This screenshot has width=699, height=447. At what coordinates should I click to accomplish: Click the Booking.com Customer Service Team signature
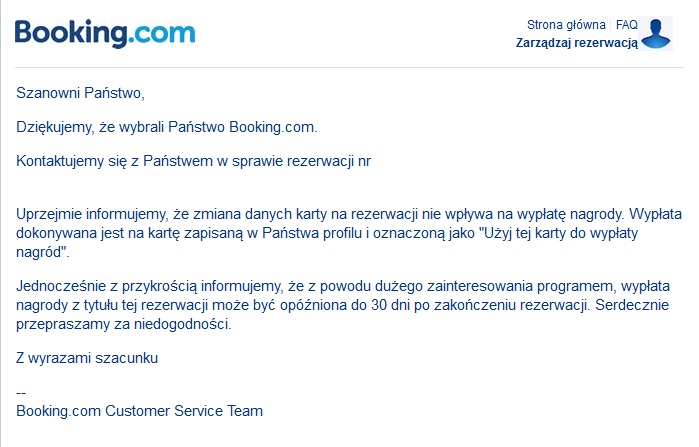click(x=140, y=410)
